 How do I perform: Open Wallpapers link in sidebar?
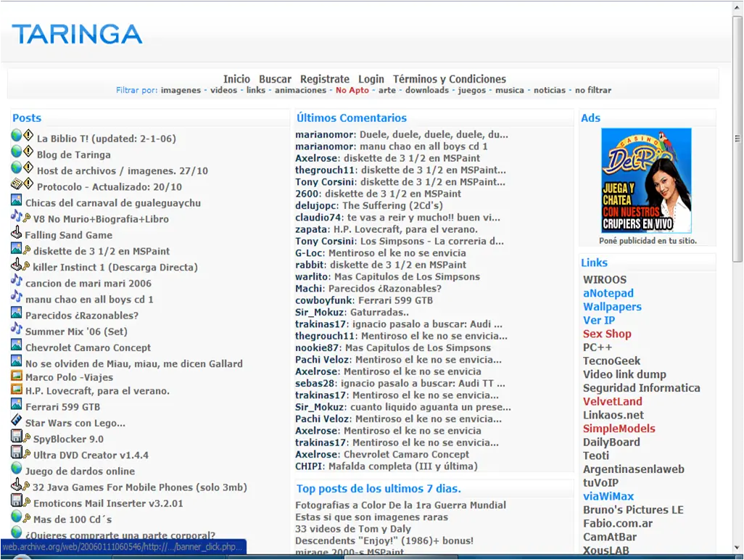612,307
